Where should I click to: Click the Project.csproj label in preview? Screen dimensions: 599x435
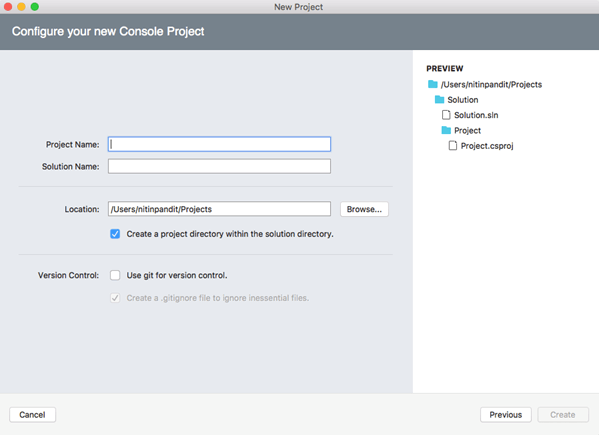coord(487,146)
